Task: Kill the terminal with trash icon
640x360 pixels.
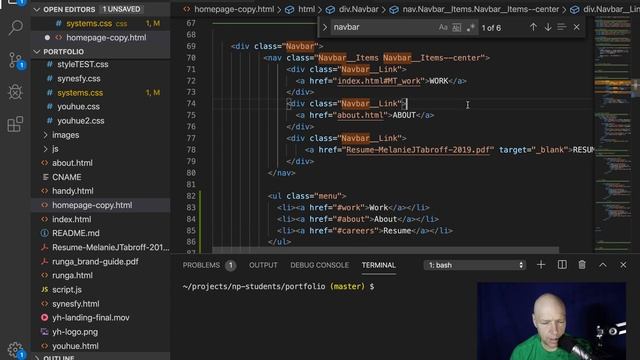Action: [x=582, y=265]
